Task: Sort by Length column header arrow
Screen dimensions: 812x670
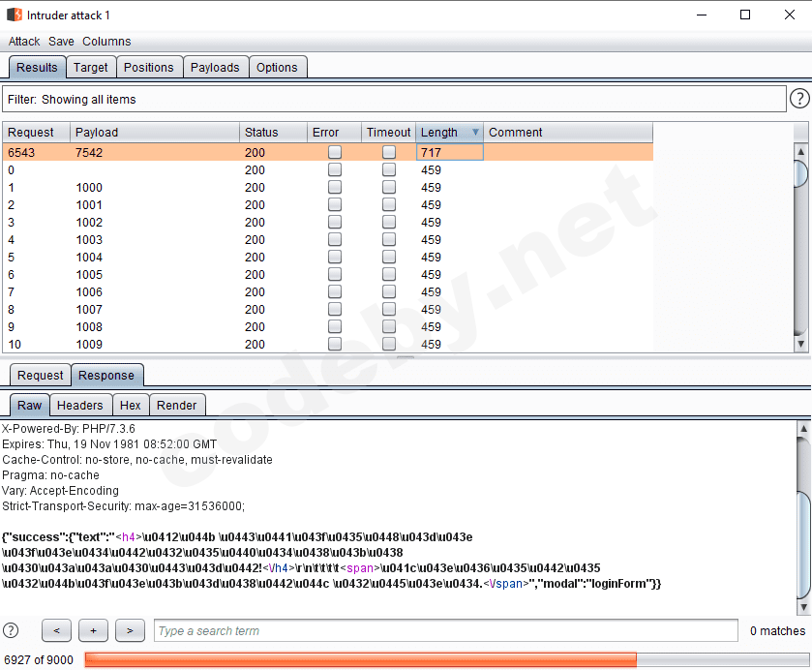Action: pyautogui.click(x=475, y=133)
